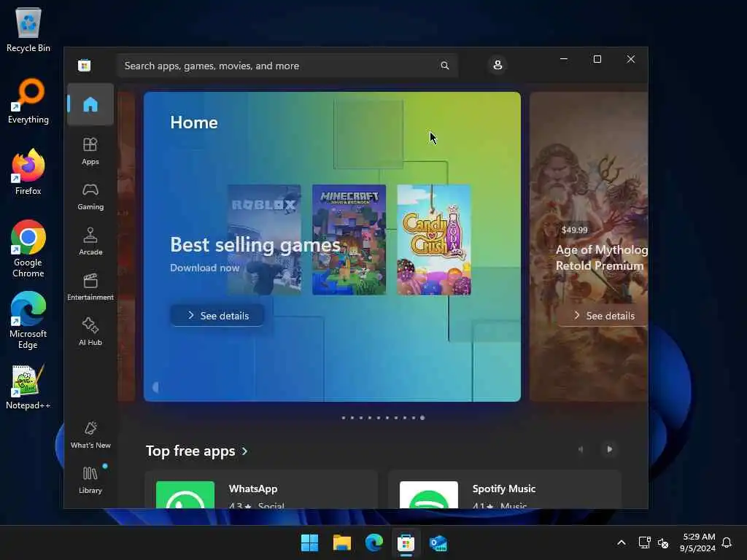Open Edge from the taskbar

coord(374,542)
